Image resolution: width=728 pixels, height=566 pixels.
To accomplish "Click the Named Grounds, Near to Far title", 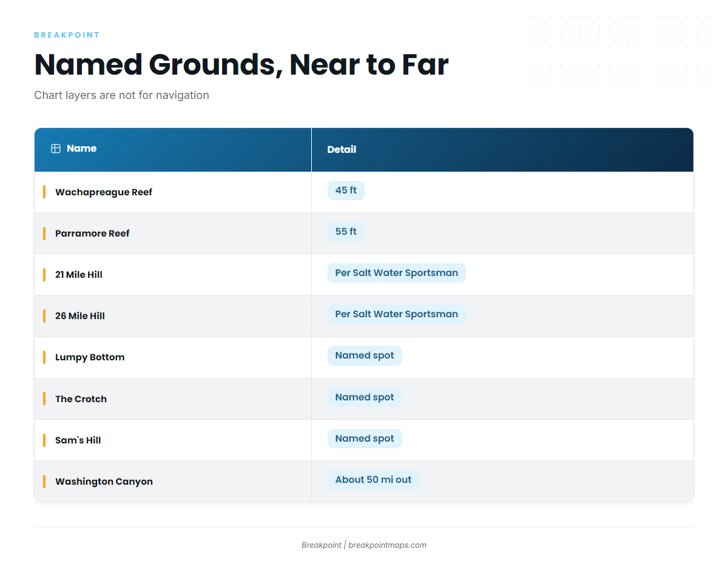I will (241, 65).
